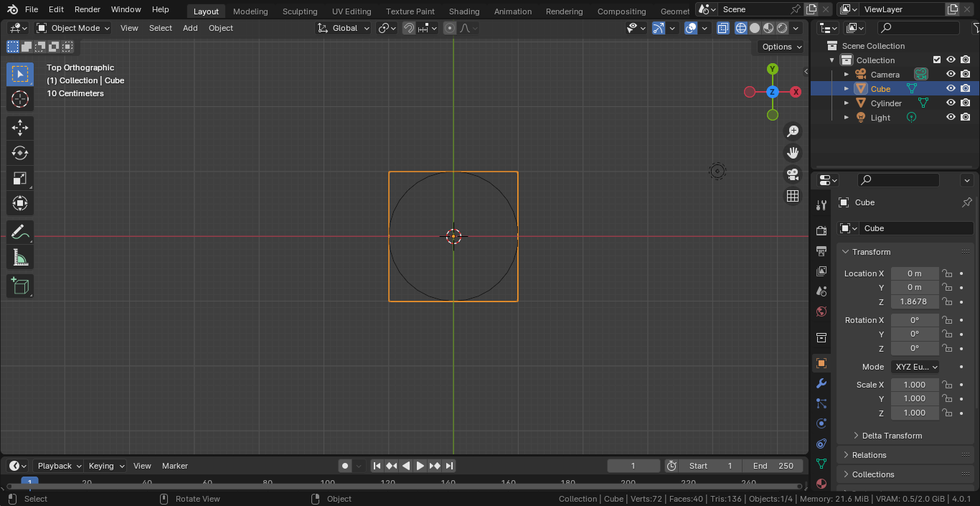Select the Annotate tool

(x=20, y=233)
